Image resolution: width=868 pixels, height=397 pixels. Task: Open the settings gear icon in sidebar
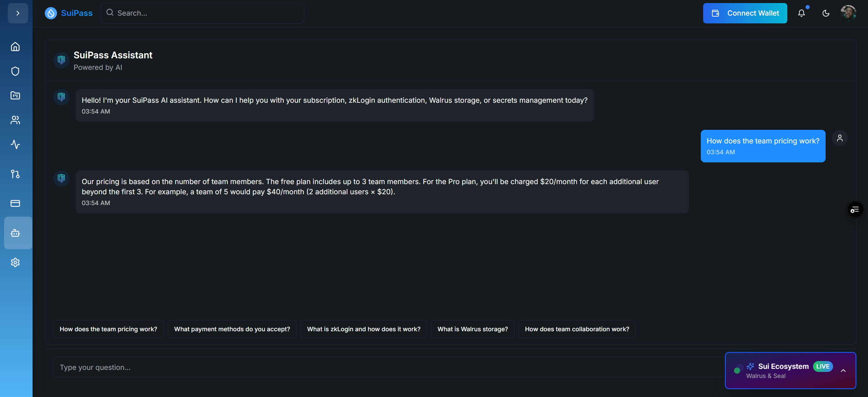tap(15, 262)
